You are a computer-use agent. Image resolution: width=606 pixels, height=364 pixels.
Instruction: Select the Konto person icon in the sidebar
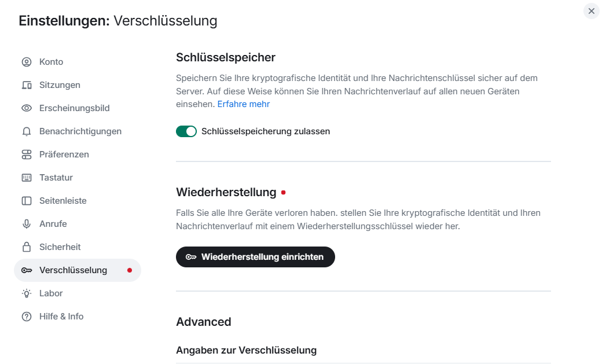click(26, 61)
